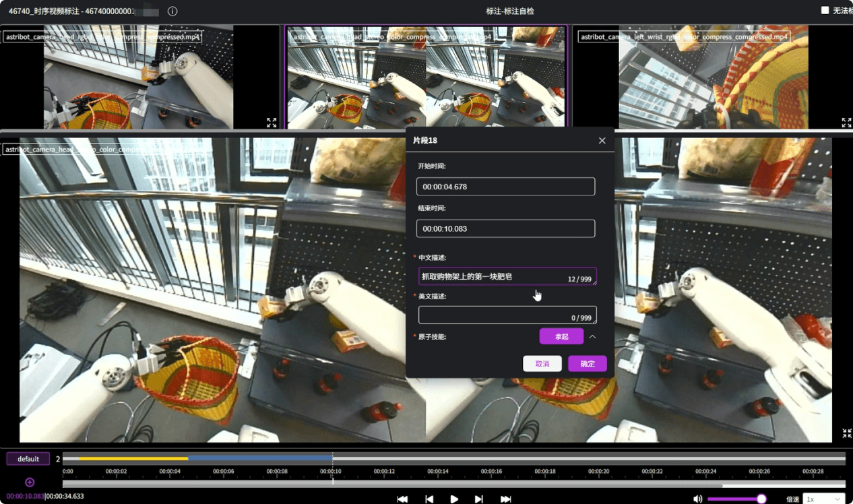Step forward one frame with next-frame icon

point(479,499)
